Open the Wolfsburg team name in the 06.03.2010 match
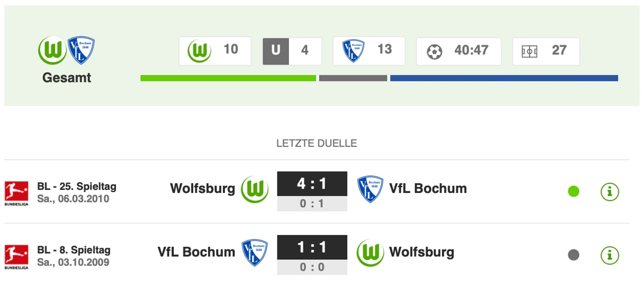 202,188
